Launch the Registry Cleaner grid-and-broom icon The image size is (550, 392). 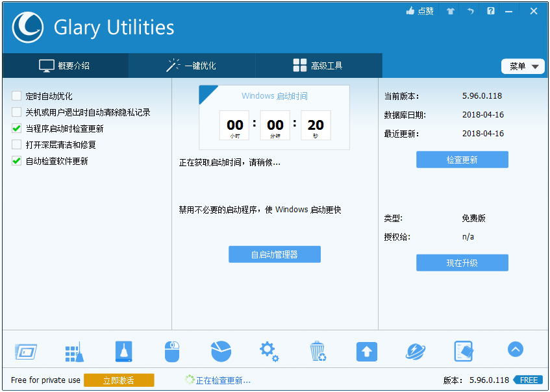click(75, 351)
